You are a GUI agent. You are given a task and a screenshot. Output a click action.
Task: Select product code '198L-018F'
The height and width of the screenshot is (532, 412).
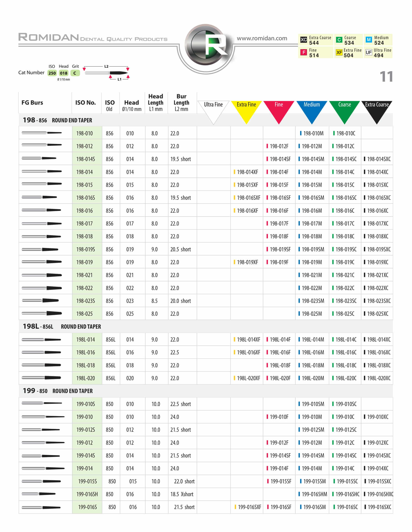pyautogui.click(x=278, y=365)
